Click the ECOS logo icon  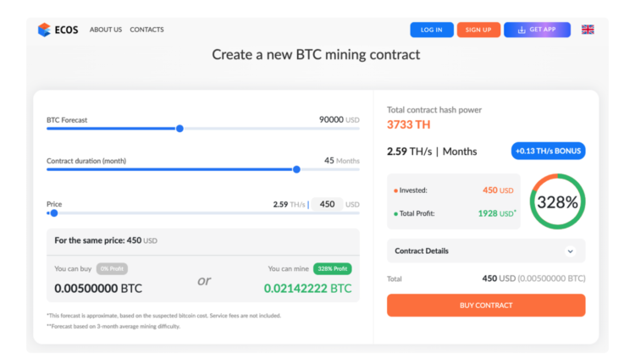tap(44, 30)
